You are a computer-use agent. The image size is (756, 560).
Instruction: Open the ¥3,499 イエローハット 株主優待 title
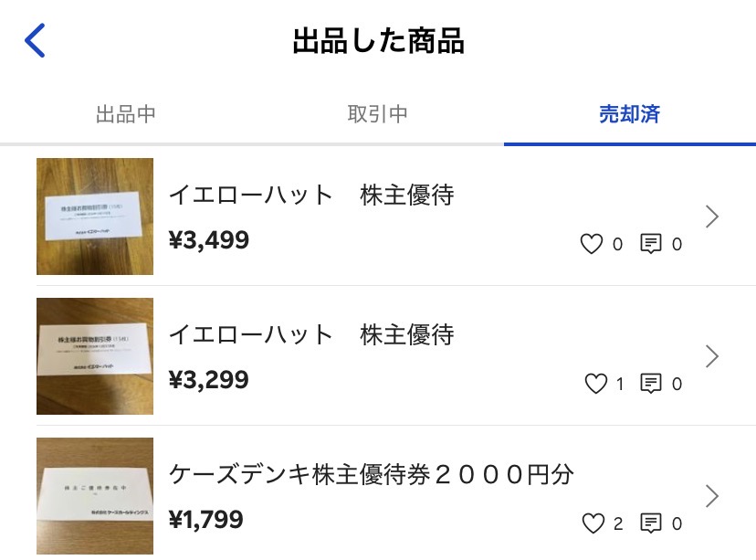click(x=311, y=195)
